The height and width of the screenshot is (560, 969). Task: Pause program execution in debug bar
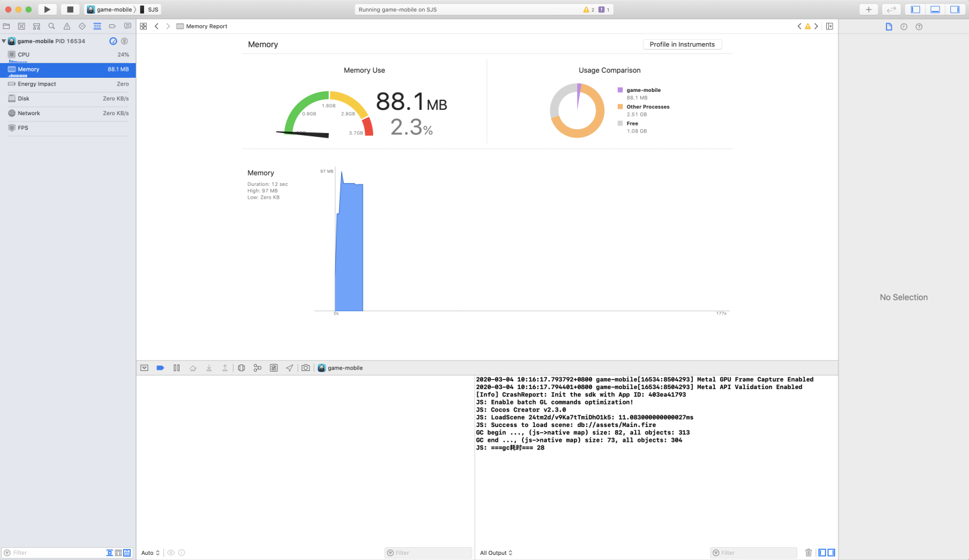[176, 368]
